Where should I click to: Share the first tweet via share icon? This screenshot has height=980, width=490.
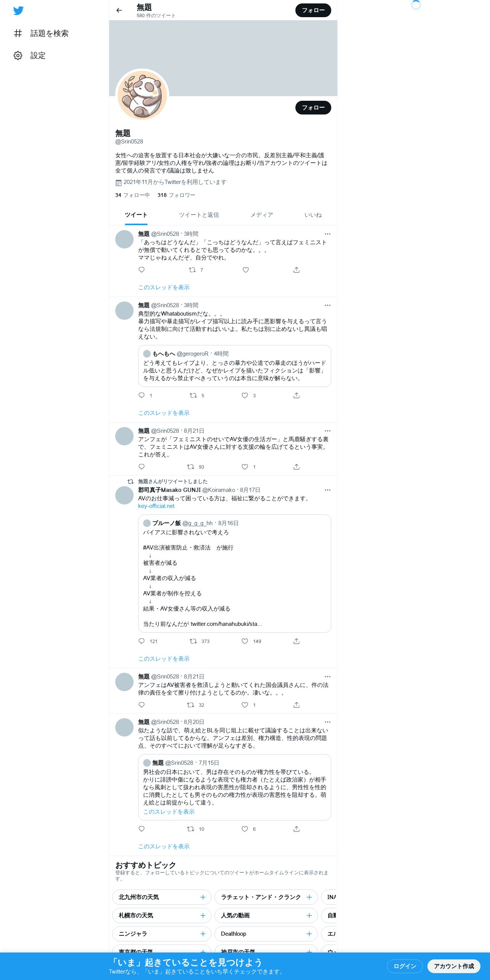coord(297,270)
